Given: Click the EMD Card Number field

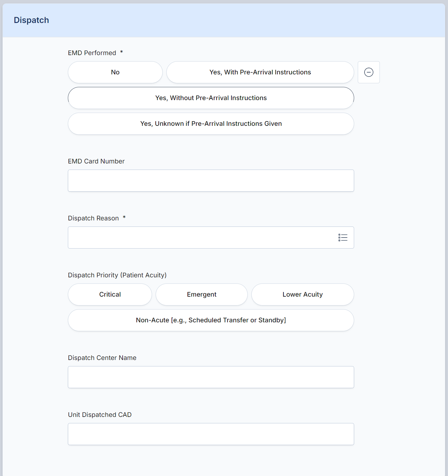Looking at the screenshot, I should [211, 181].
